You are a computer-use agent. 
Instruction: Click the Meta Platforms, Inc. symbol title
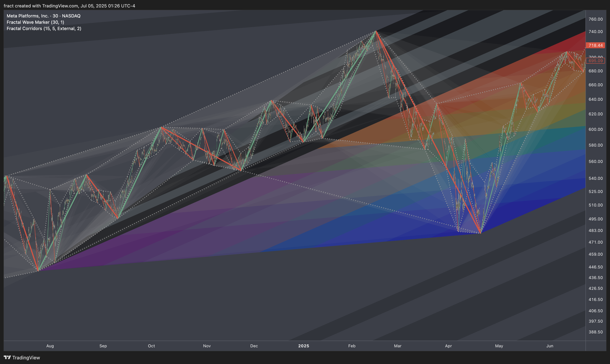tap(43, 16)
